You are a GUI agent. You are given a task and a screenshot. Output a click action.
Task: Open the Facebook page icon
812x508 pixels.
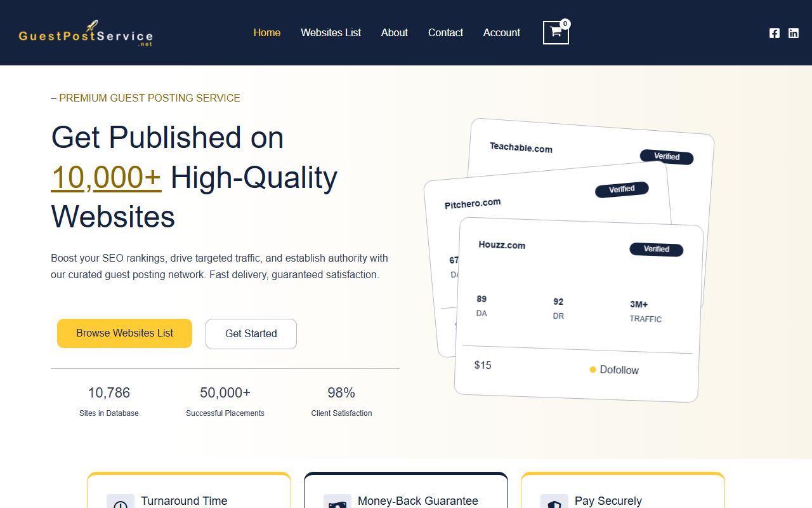pyautogui.click(x=775, y=33)
